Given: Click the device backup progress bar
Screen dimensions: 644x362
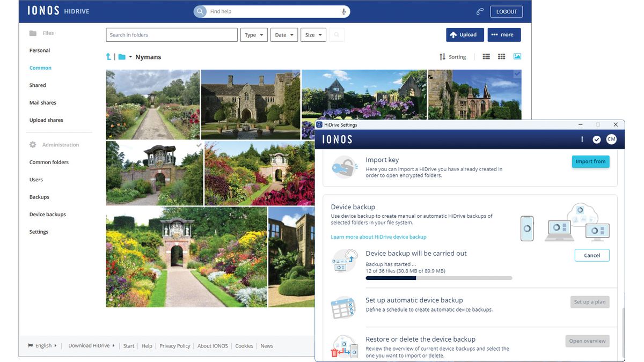Looking at the screenshot, I should pos(438,278).
